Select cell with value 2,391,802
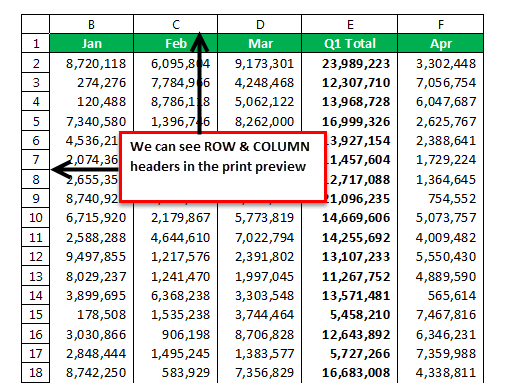This screenshot has width=508, height=383. pyautogui.click(x=259, y=256)
